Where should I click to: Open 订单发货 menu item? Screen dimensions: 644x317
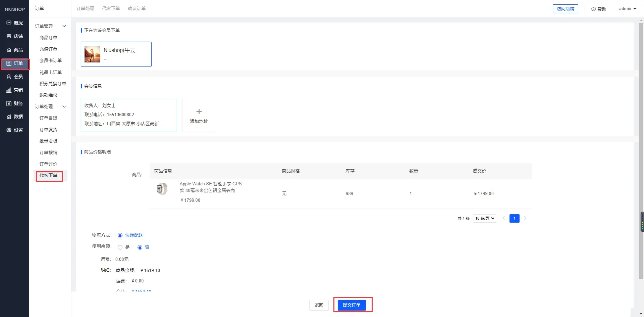pyautogui.click(x=48, y=130)
